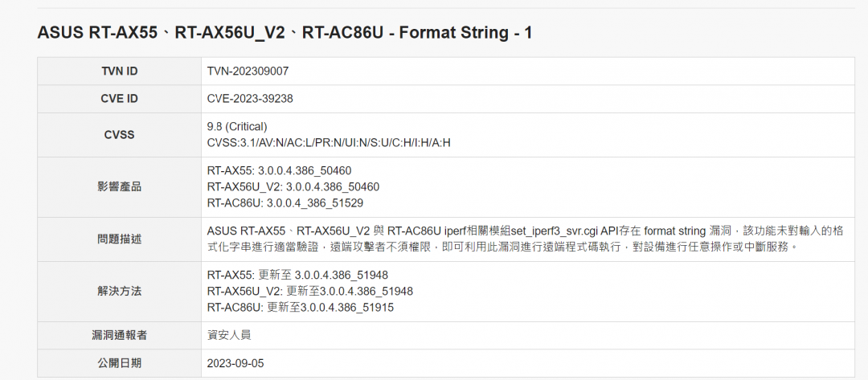Click the 9.8 (Critical) score text

(x=237, y=126)
